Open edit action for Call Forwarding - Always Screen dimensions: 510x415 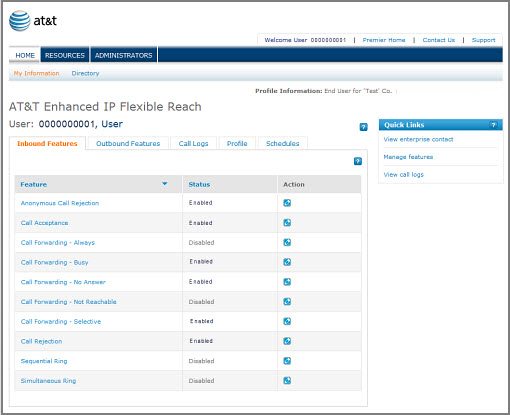coord(287,242)
